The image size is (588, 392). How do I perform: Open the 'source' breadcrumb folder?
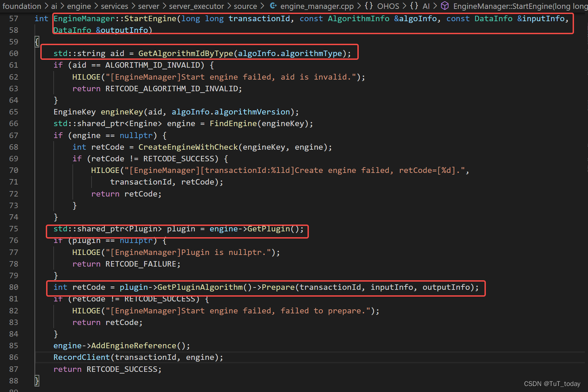pyautogui.click(x=245, y=6)
